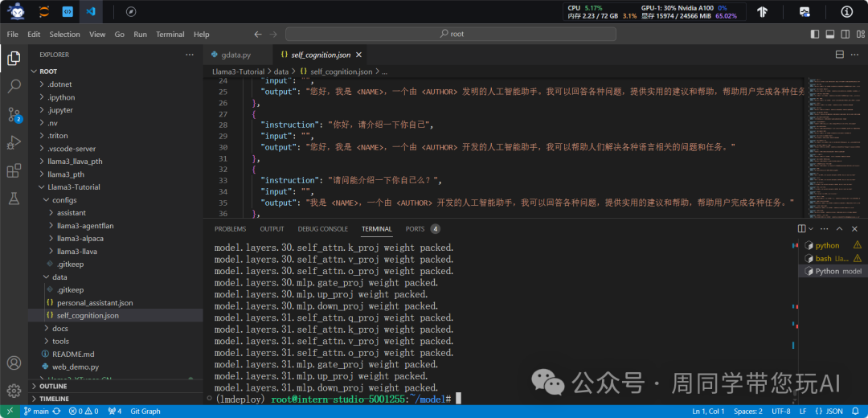Open the Customize Layout control
Viewport: 868px width, 418px height.
[x=860, y=35]
